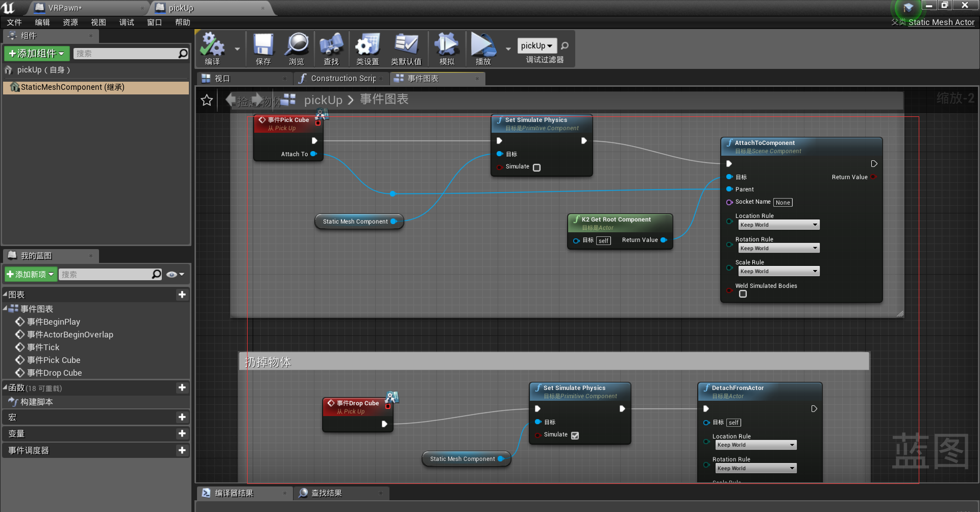The width and height of the screenshot is (980, 512).
Task: Click the 浏览 browse icon in toolbar
Action: pyautogui.click(x=297, y=48)
